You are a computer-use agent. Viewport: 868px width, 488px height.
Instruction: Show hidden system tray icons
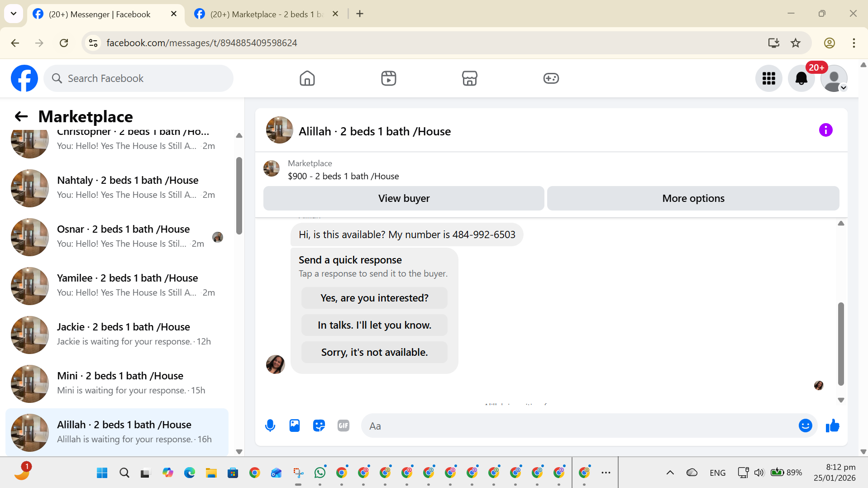pyautogui.click(x=670, y=473)
